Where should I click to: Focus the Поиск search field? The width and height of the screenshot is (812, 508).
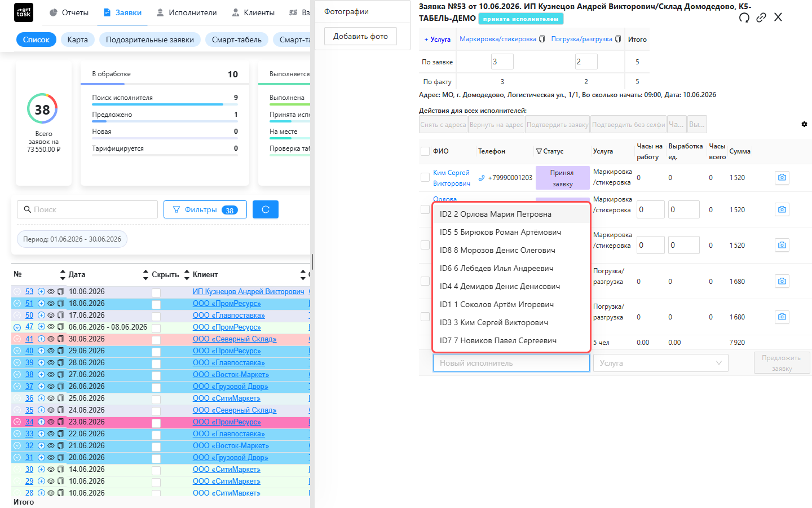(x=87, y=209)
